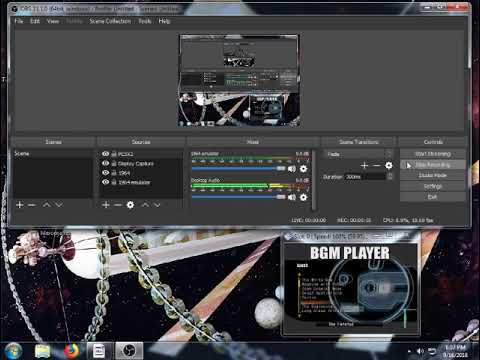480x360 pixels.
Task: Hide the PCSX2 source eye toggle
Action: click(x=106, y=154)
